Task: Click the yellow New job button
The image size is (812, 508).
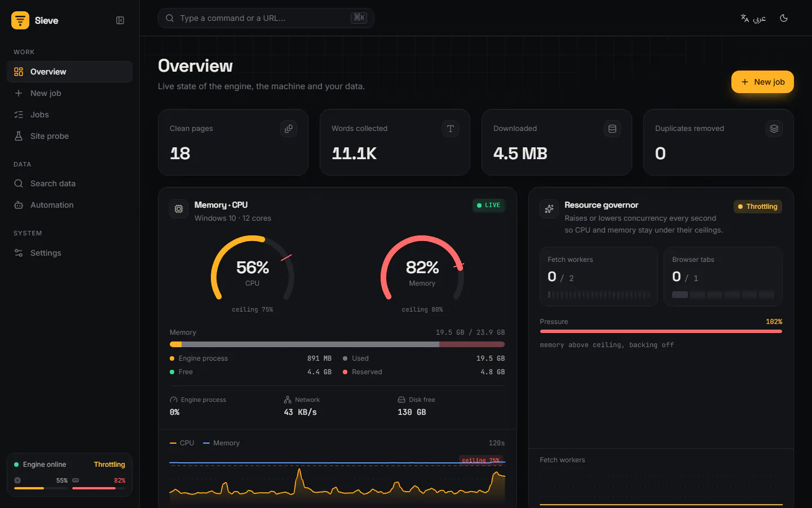Action: coord(762,82)
